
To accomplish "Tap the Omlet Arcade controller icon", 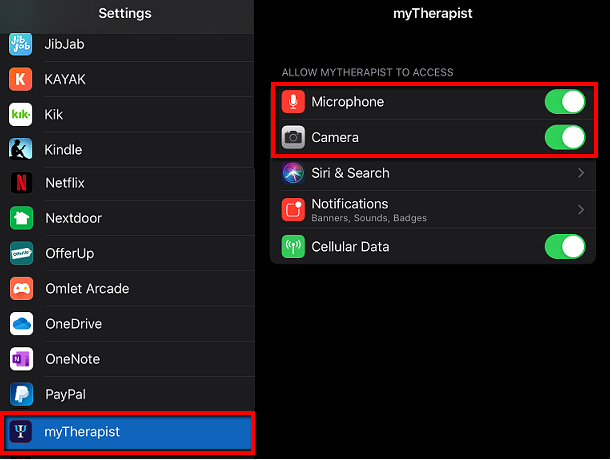I will [x=21, y=288].
